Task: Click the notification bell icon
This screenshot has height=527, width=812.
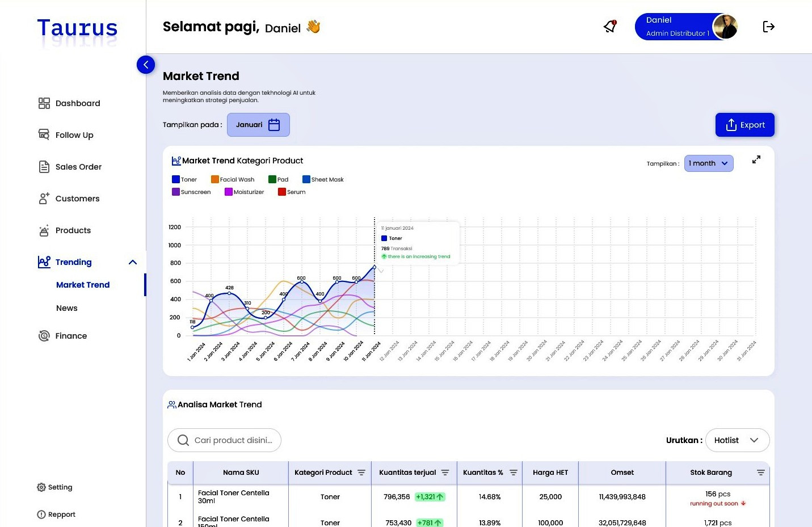Action: tap(610, 27)
